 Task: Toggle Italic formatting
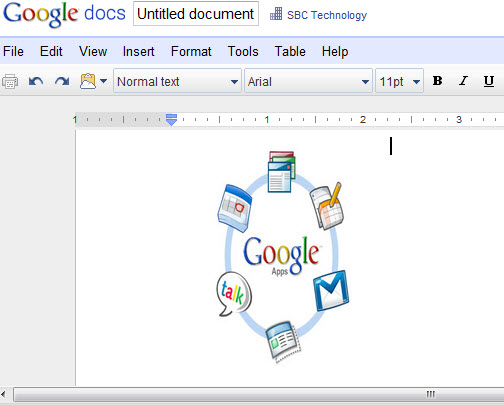[463, 81]
